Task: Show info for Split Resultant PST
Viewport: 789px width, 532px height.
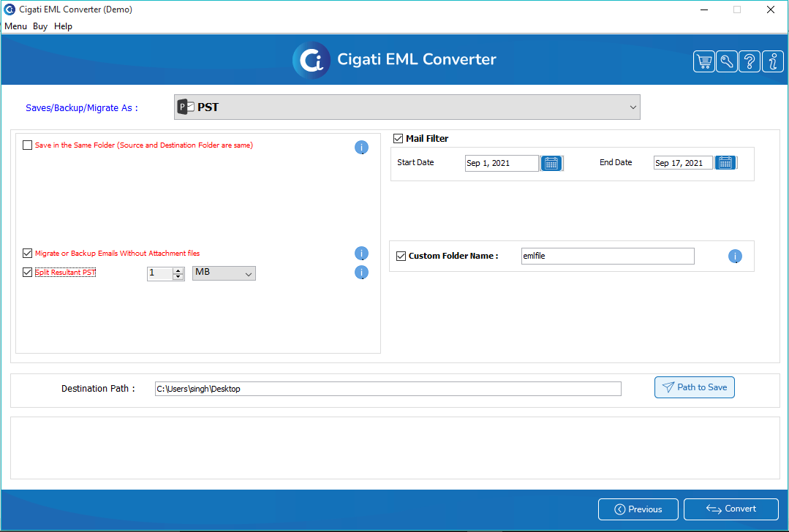Action: (x=361, y=273)
